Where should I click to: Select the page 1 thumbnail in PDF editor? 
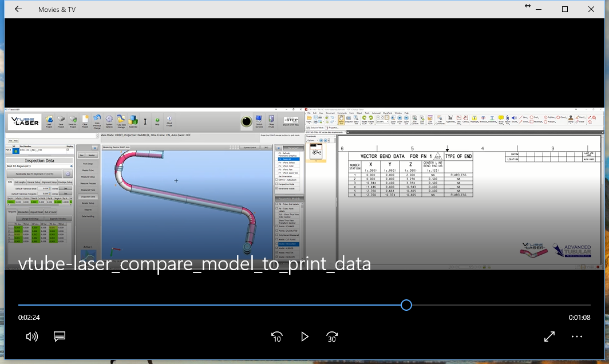[316, 152]
